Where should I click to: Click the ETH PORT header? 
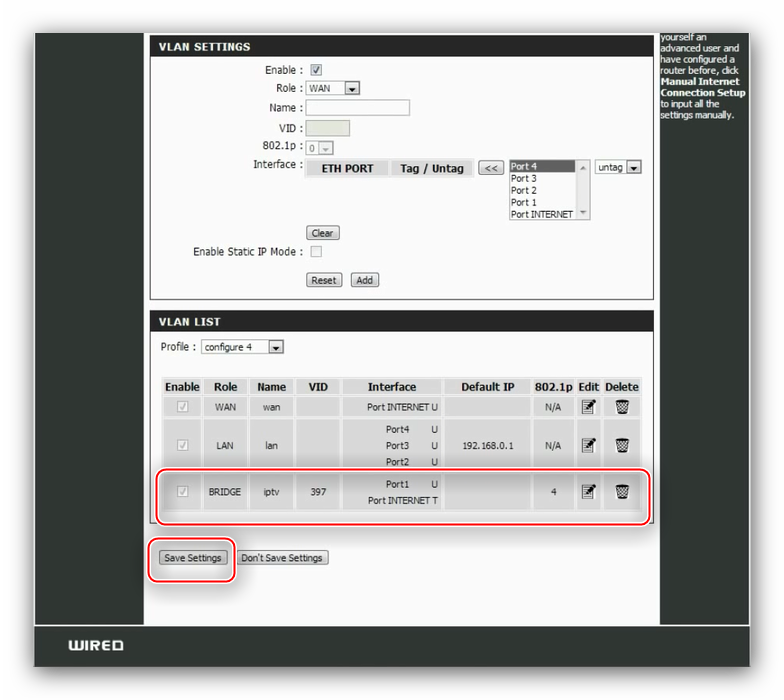pyautogui.click(x=347, y=168)
